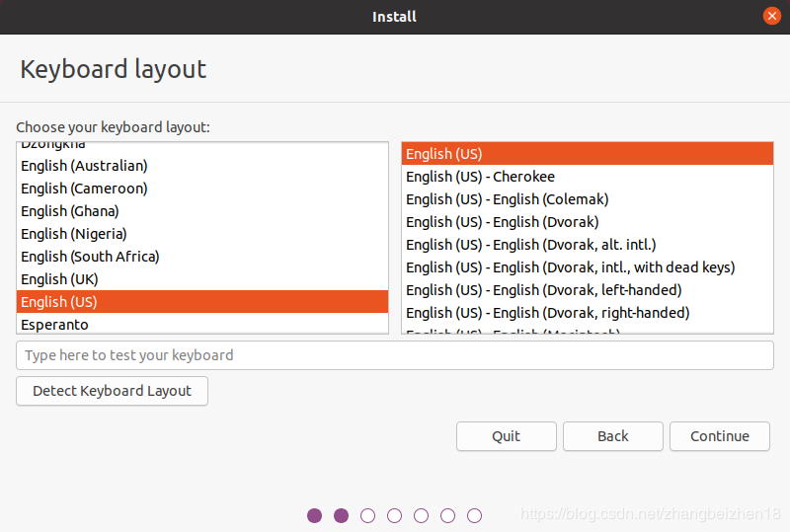The width and height of the screenshot is (790, 532).
Task: Choose Dvorak left-handed variant
Action: tap(543, 290)
